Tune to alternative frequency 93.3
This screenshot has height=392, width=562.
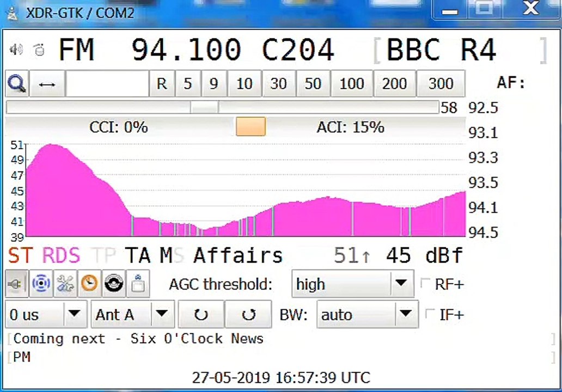pyautogui.click(x=483, y=158)
